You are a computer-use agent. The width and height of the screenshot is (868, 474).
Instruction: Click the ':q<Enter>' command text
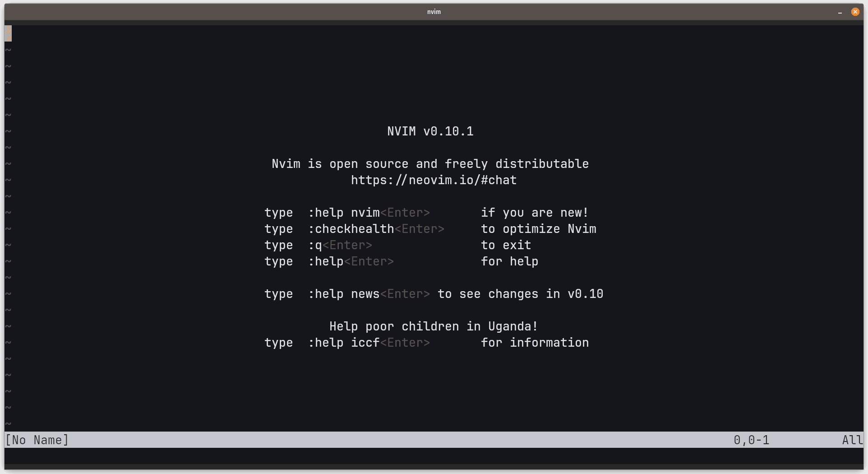[340, 245]
